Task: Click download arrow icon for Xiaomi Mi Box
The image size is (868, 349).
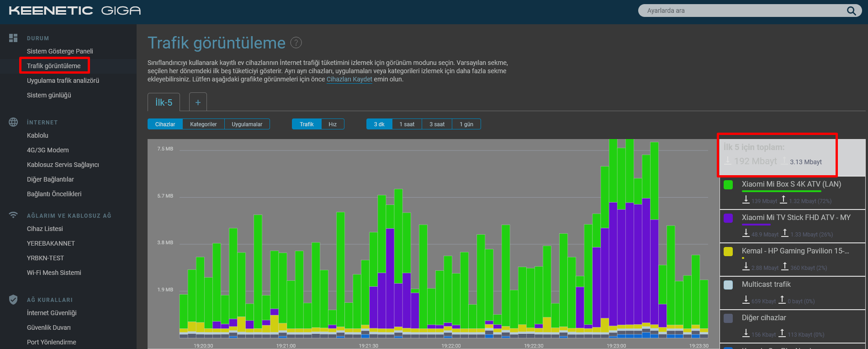Action: [746, 199]
